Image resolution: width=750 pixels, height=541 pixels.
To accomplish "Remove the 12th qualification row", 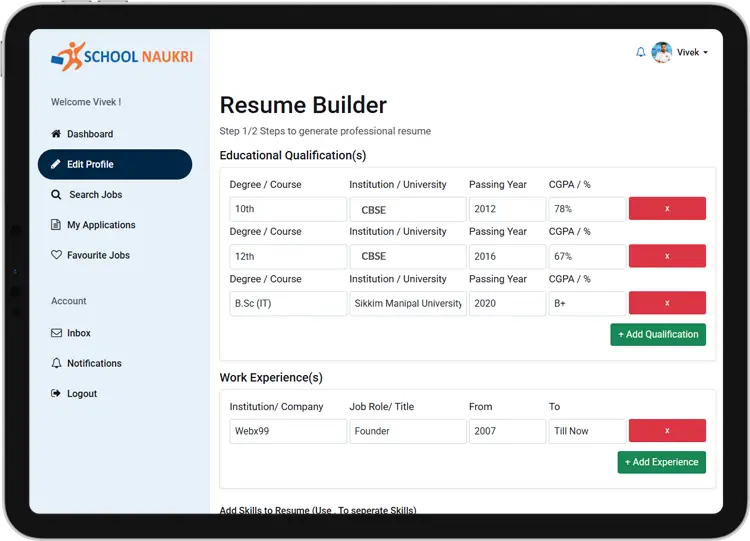I will [x=667, y=256].
